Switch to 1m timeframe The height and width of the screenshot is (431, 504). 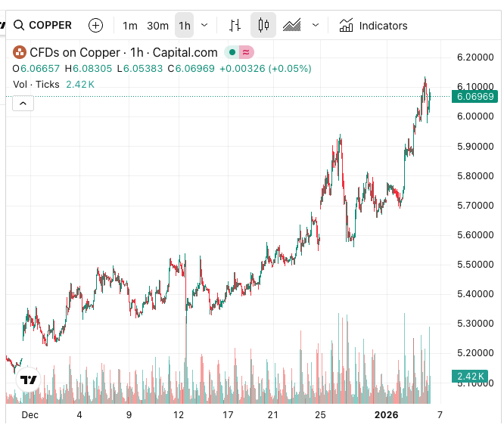click(x=130, y=26)
